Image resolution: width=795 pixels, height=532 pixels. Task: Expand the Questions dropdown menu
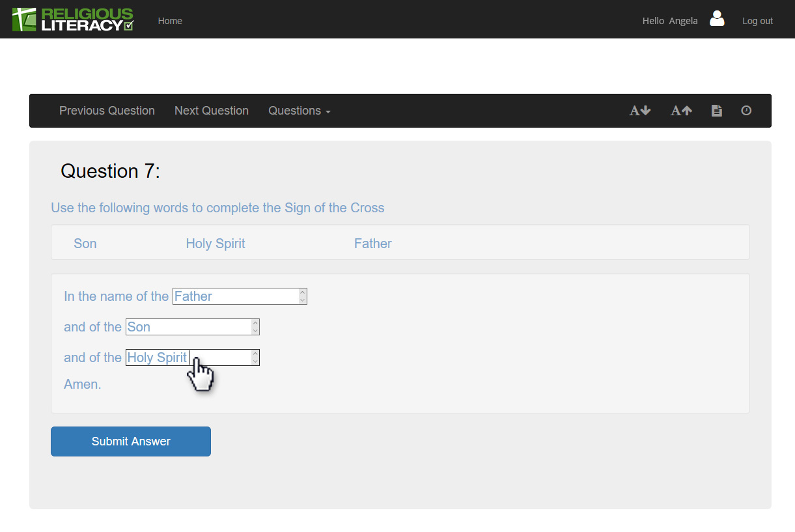(299, 111)
